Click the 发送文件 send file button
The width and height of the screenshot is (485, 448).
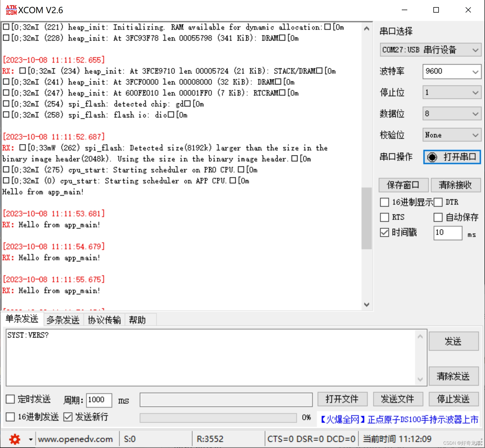coord(398,399)
